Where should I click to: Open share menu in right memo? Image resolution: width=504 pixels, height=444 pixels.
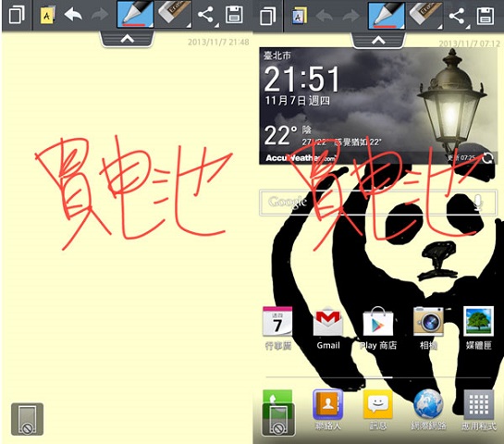point(458,16)
